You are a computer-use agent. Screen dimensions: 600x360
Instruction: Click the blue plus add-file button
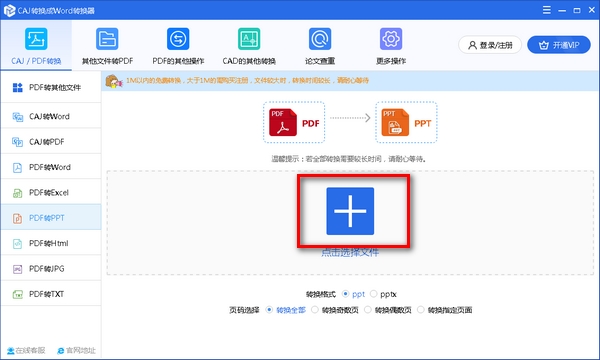pos(350,211)
